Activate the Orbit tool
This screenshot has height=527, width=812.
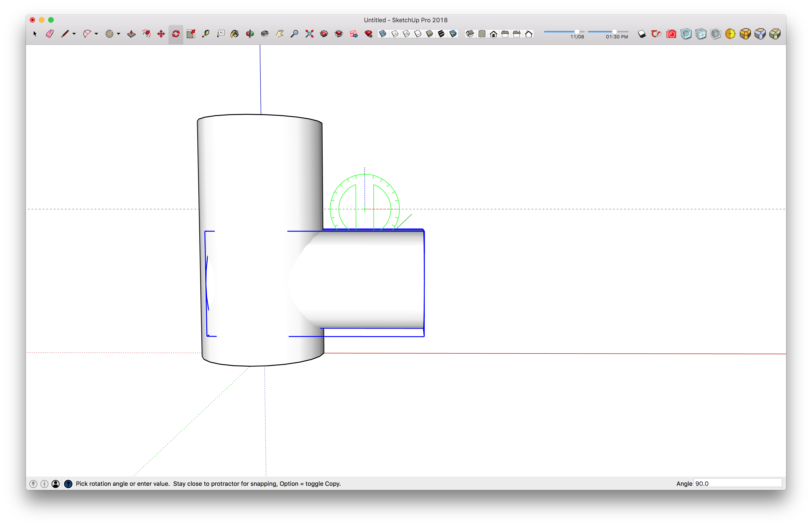pyautogui.click(x=250, y=34)
